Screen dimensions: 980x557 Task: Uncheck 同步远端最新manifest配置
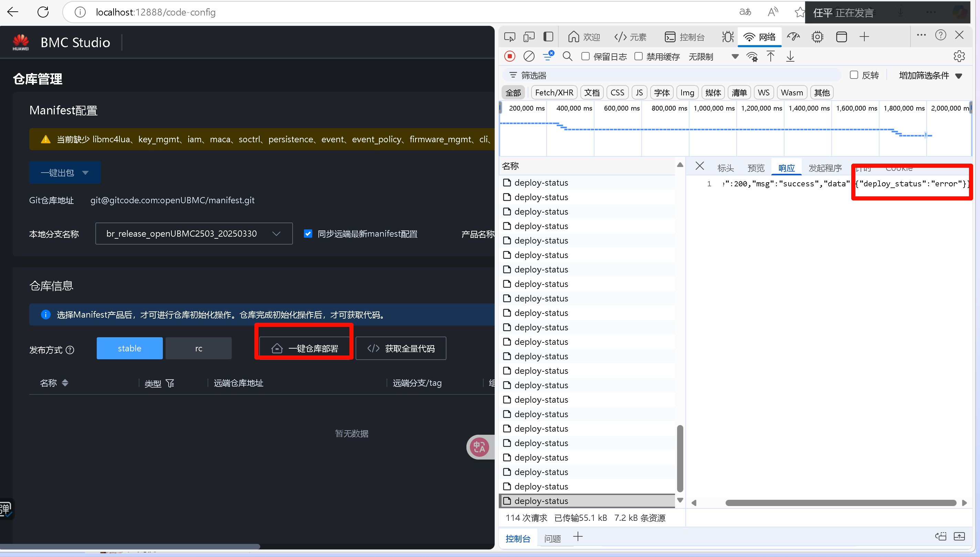308,233
